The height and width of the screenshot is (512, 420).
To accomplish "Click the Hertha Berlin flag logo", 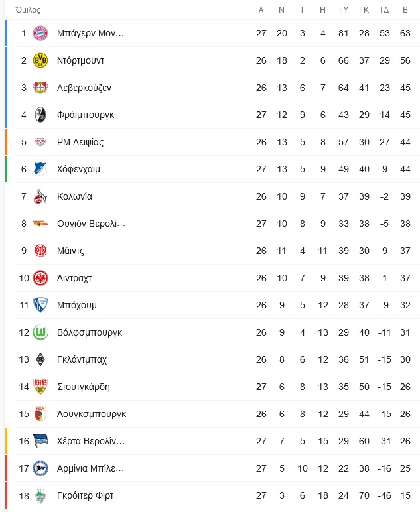I will (40, 441).
